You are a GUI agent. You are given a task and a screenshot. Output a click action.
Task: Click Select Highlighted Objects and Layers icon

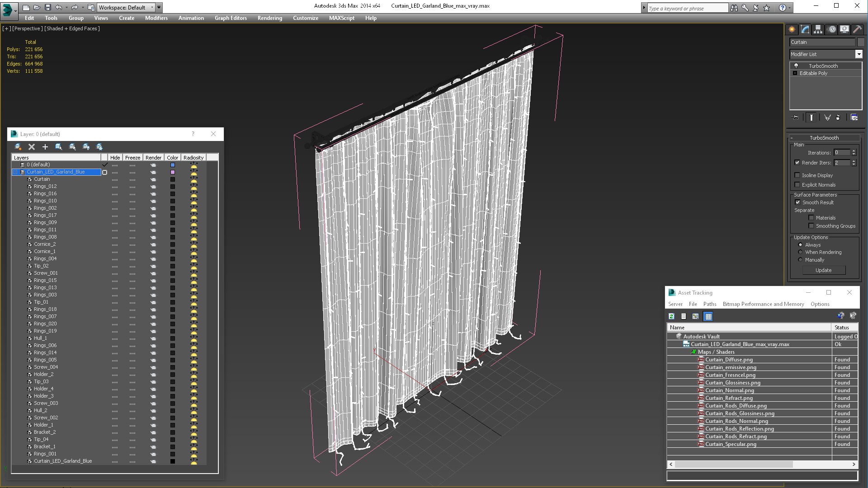59,147
